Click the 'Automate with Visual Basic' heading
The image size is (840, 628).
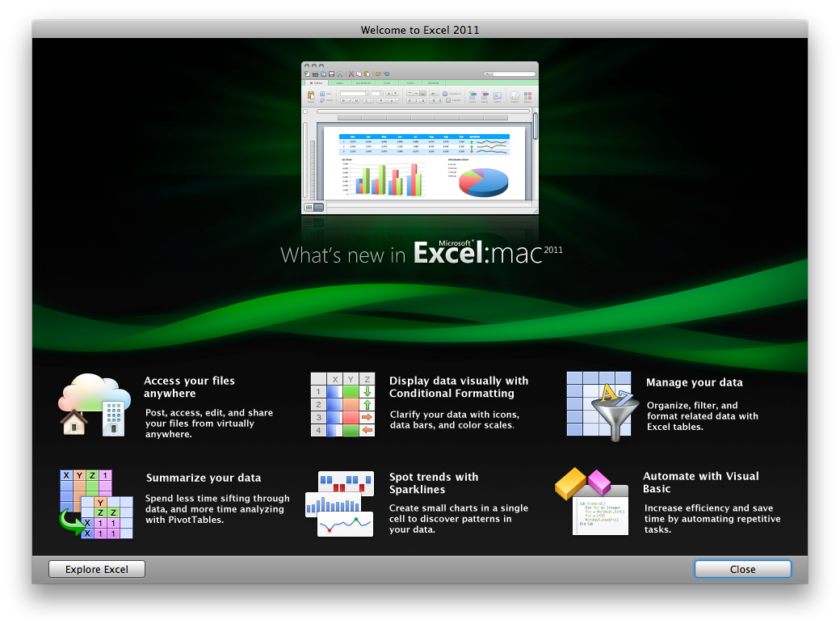[701, 483]
